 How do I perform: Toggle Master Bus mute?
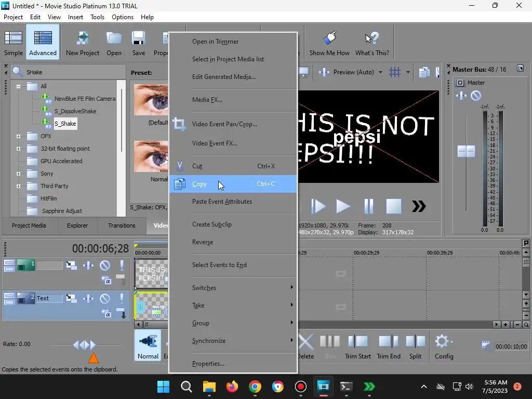tap(476, 96)
